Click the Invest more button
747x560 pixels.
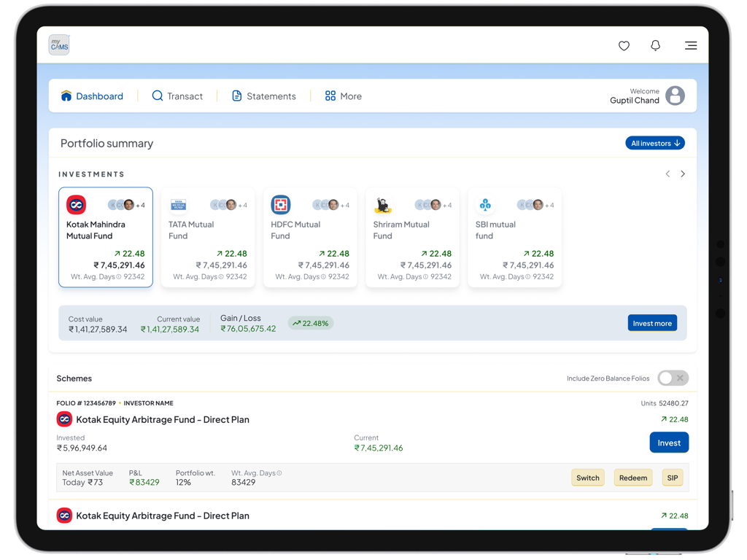click(x=652, y=323)
